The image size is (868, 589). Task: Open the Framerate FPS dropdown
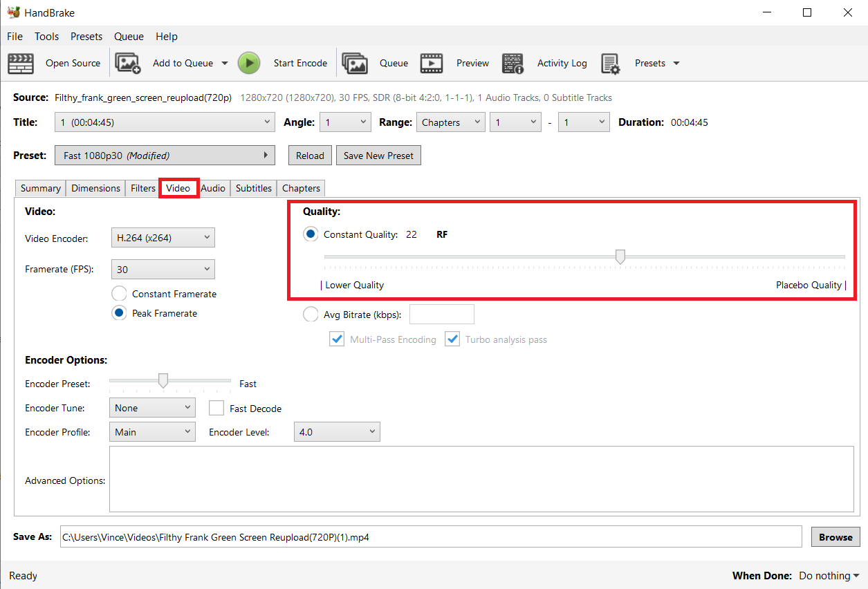[x=163, y=269]
